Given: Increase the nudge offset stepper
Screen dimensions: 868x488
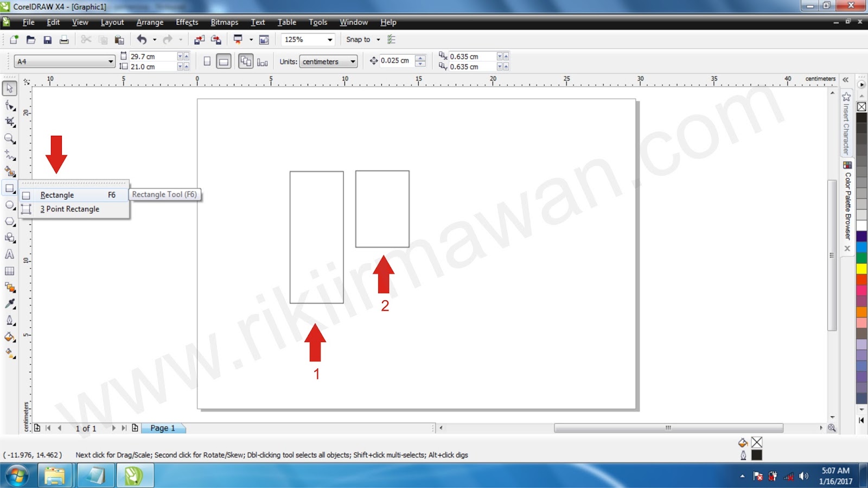Looking at the screenshot, I should tap(420, 58).
